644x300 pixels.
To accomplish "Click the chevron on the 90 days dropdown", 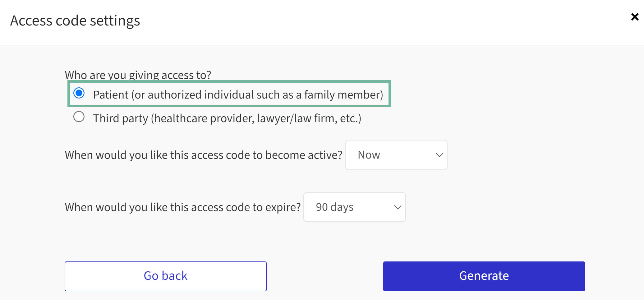I will (x=397, y=207).
